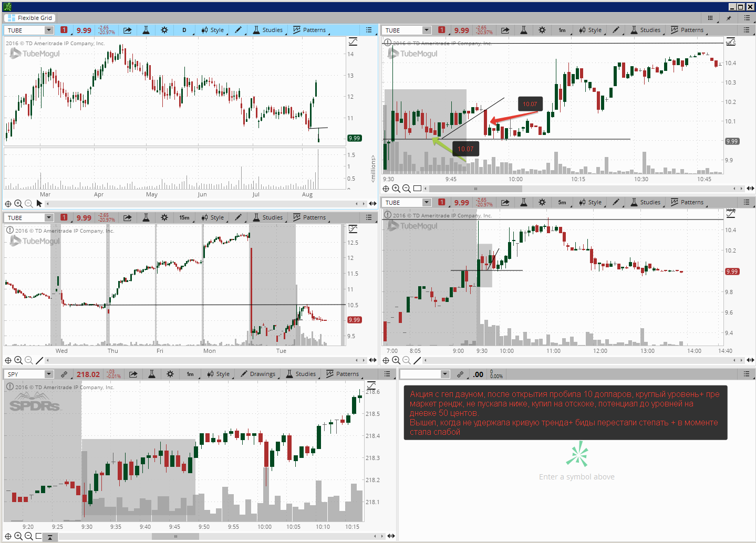756x543 pixels.
Task: Open the empty symbol dropdown in the bottom-right panel
Action: [x=446, y=374]
